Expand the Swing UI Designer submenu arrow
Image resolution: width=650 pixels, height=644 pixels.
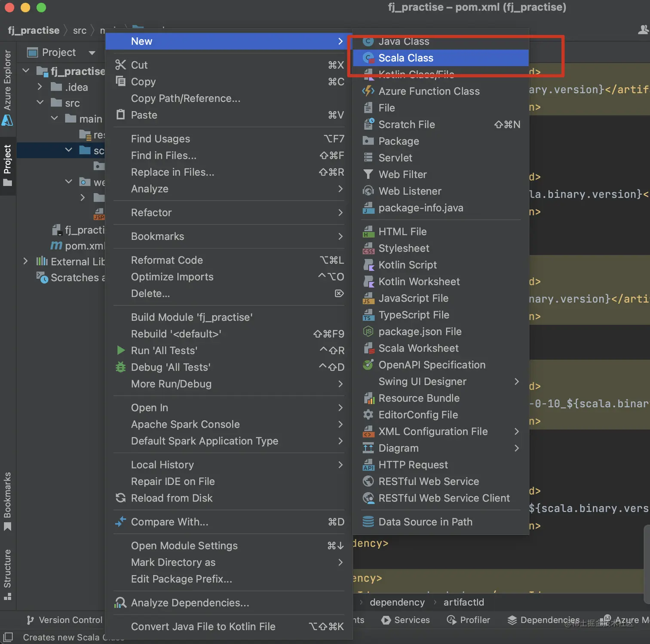tap(517, 382)
